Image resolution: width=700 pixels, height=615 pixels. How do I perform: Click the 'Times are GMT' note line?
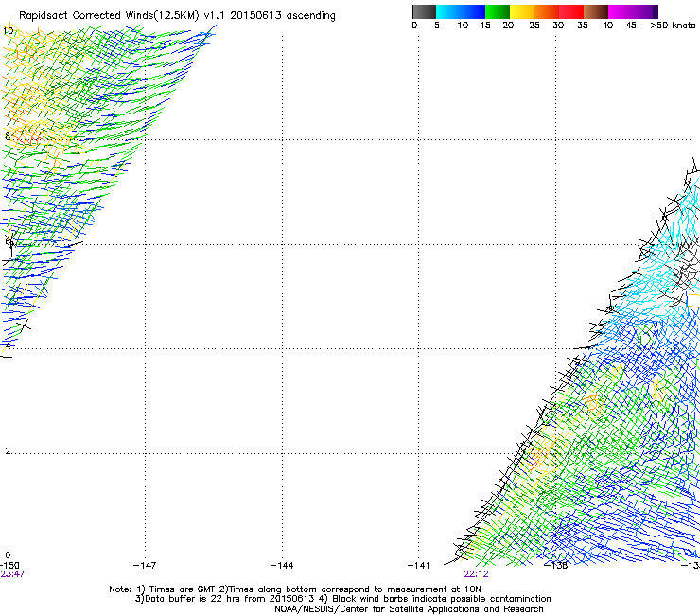click(295, 589)
